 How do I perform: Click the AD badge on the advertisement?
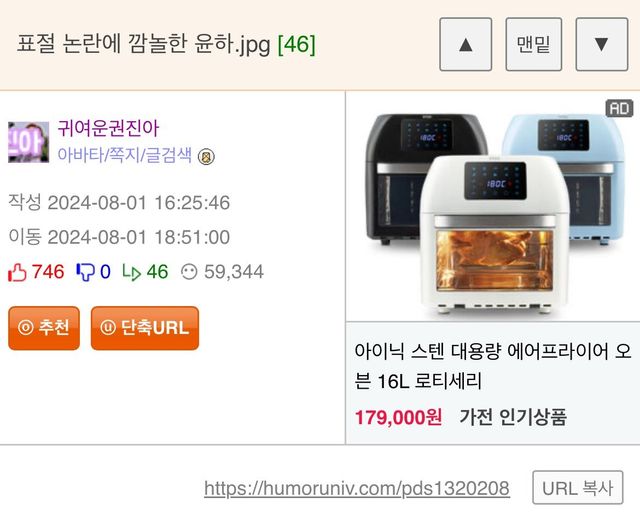point(619,108)
